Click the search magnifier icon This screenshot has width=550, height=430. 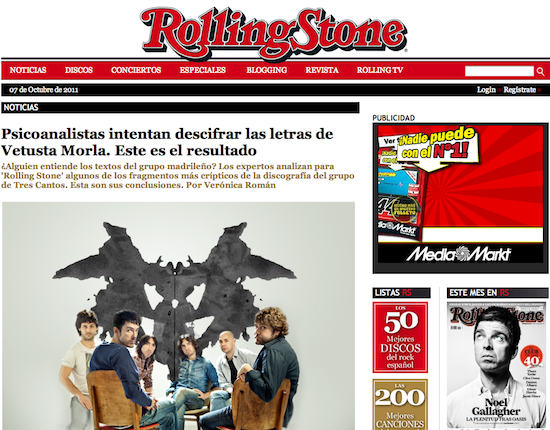coord(540,71)
